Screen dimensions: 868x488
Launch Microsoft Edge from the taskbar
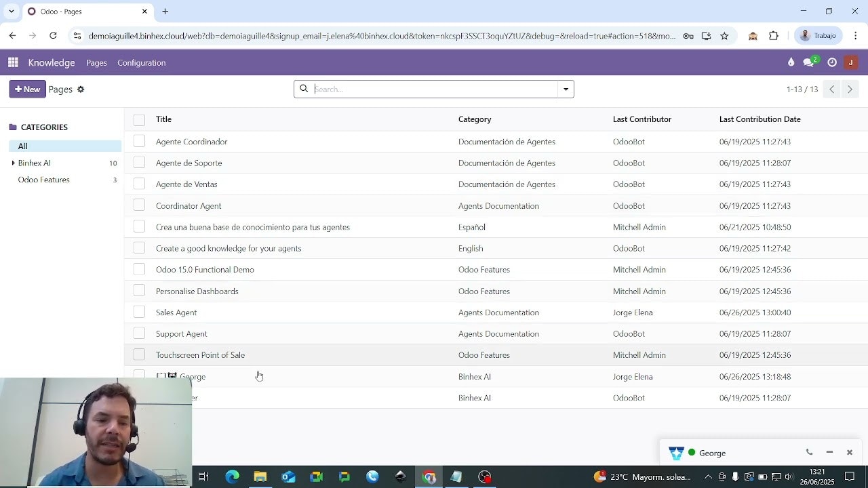click(232, 476)
